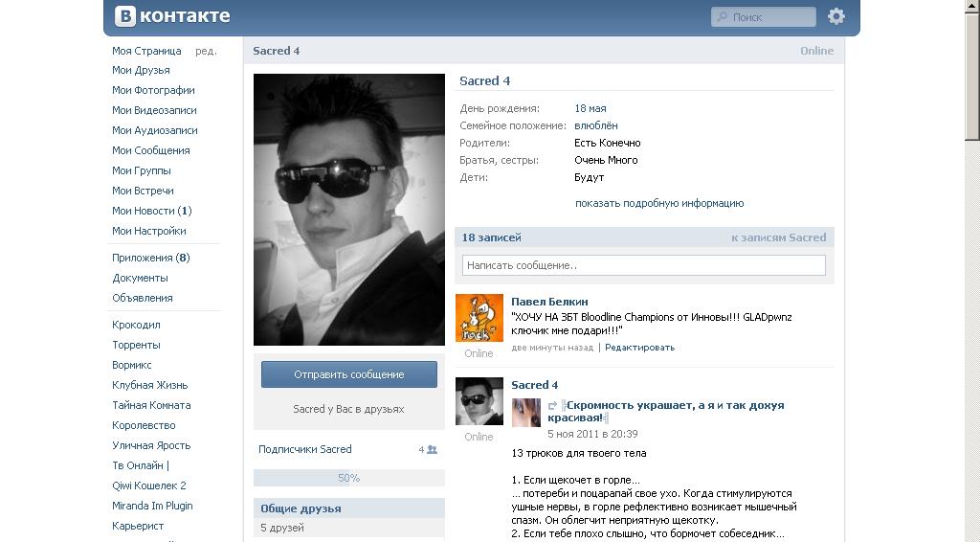Image resolution: width=980 pixels, height=542 pixels.
Task: Click the magnifier icon in search box
Action: coord(723,17)
